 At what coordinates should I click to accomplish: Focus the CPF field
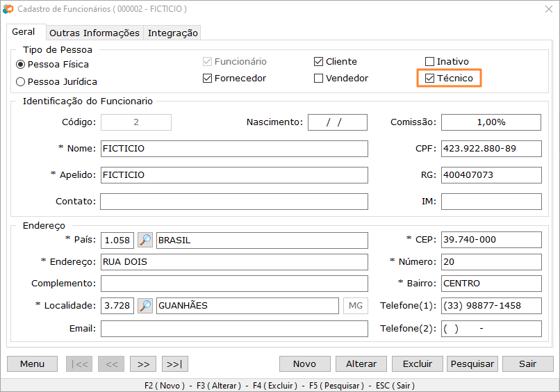[491, 149]
